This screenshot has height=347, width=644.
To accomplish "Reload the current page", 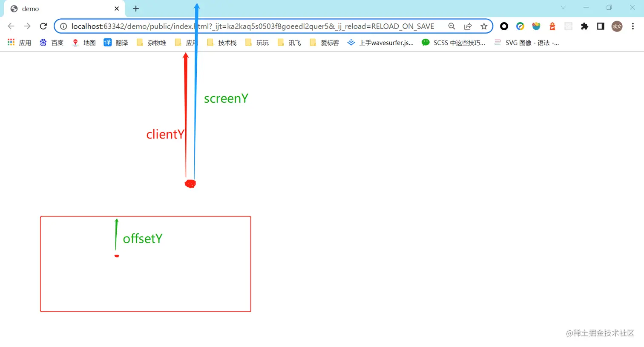I will 43,26.
